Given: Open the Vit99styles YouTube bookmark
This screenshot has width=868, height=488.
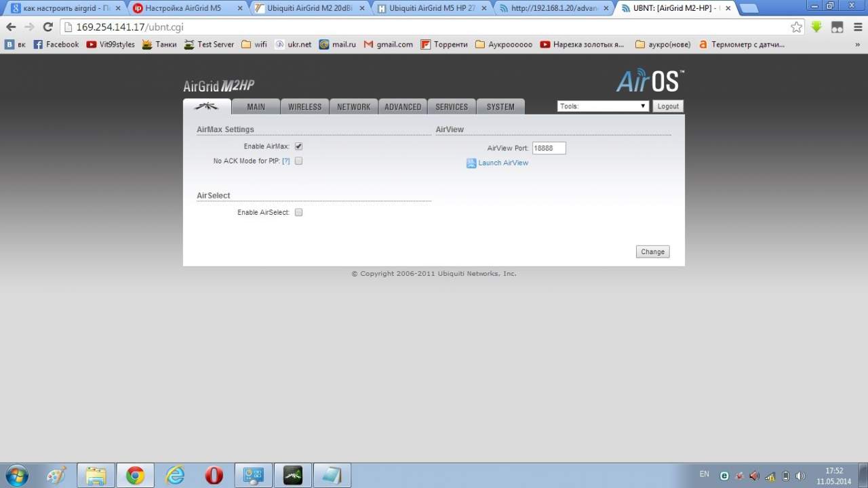Looking at the screenshot, I should (111, 45).
